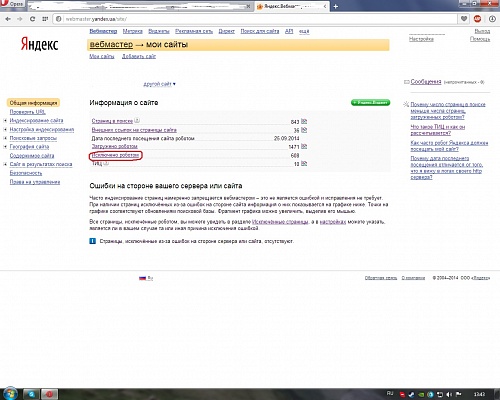
Task: Click the Настройки link at top right
Action: click(x=421, y=39)
